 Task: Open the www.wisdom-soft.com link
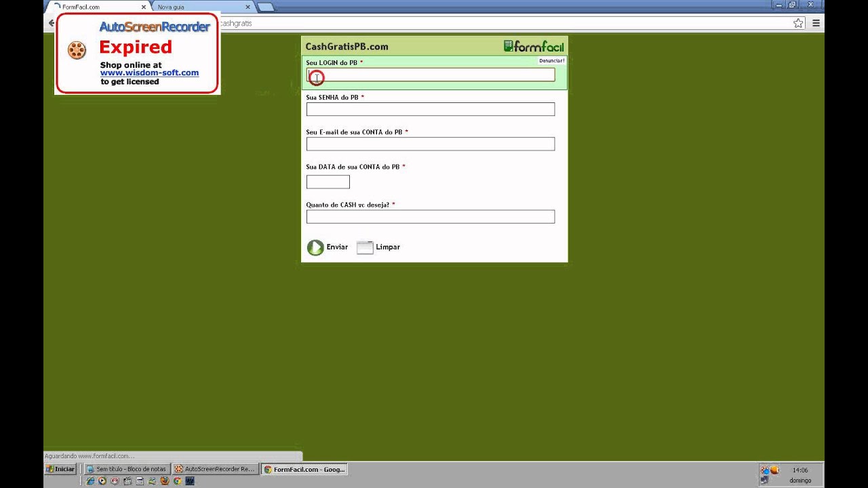pyautogui.click(x=149, y=73)
